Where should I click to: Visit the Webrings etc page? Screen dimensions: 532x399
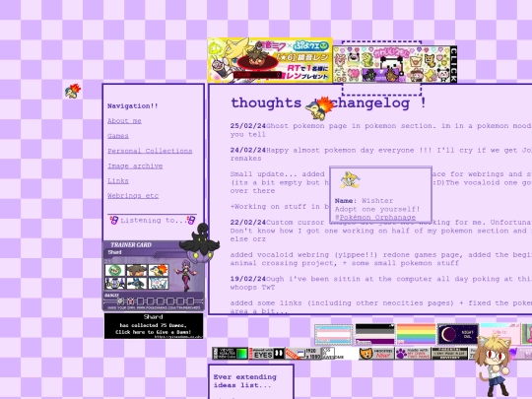pyautogui.click(x=133, y=196)
